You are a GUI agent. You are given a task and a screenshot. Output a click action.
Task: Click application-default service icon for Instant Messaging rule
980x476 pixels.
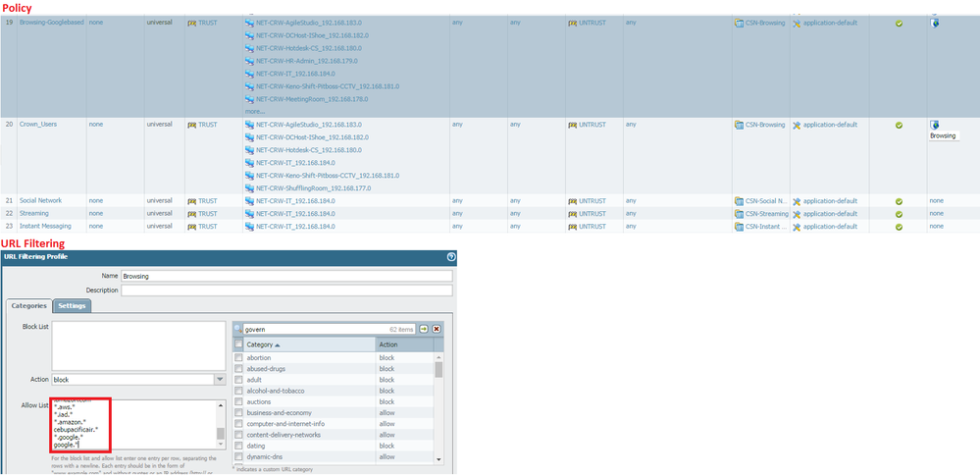(798, 226)
